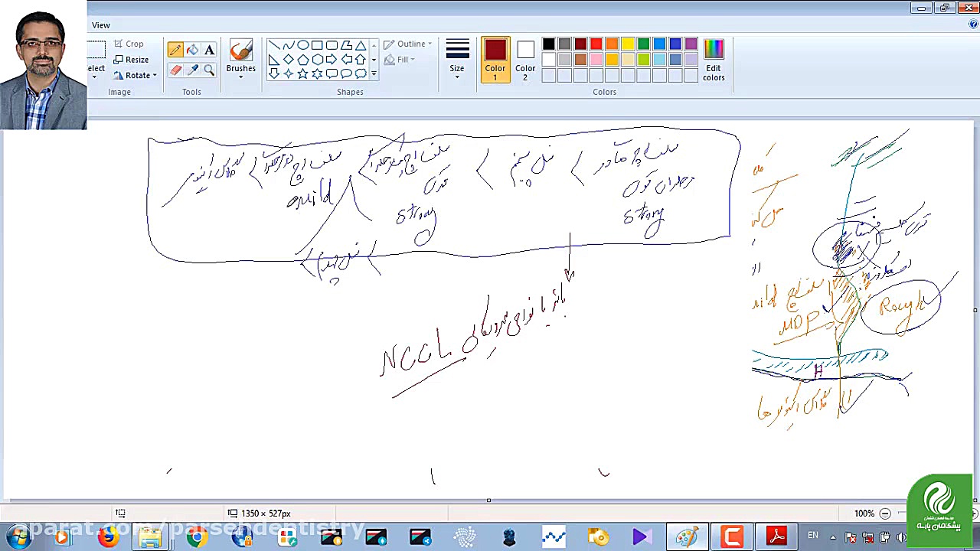The image size is (980, 551).
Task: Pick the orange color swatch
Action: pos(612,44)
